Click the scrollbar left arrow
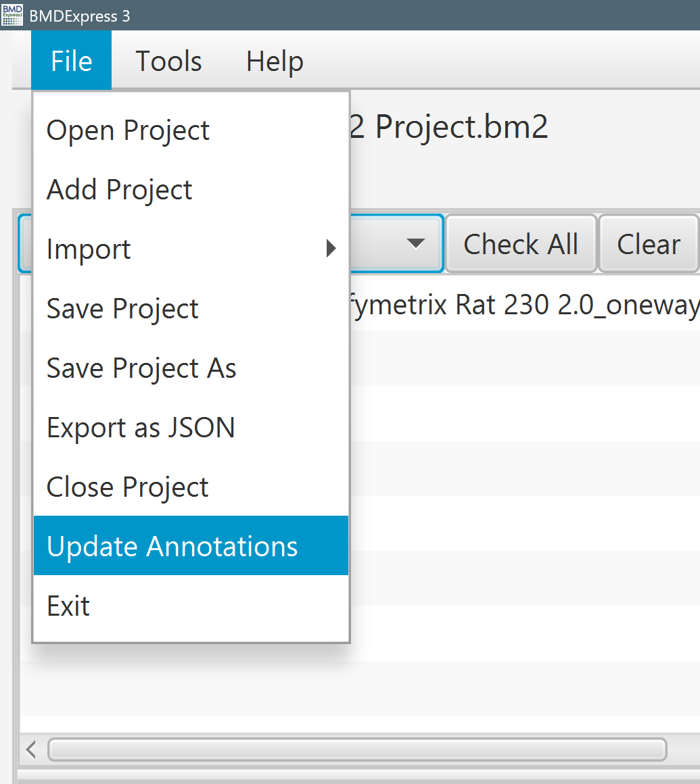 tap(31, 750)
